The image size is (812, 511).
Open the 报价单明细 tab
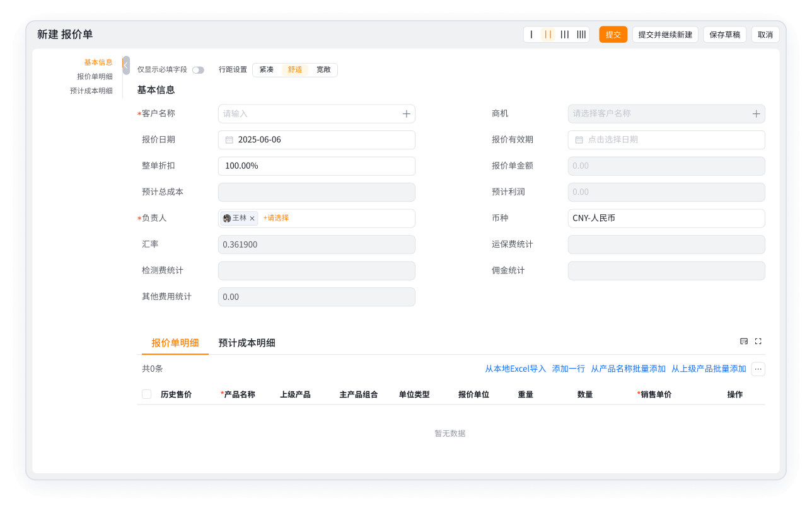pyautogui.click(x=175, y=343)
